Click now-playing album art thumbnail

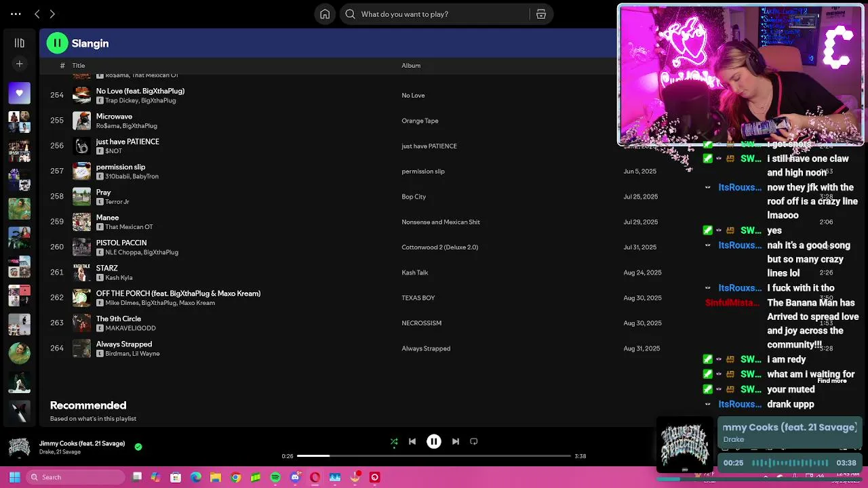(19, 447)
